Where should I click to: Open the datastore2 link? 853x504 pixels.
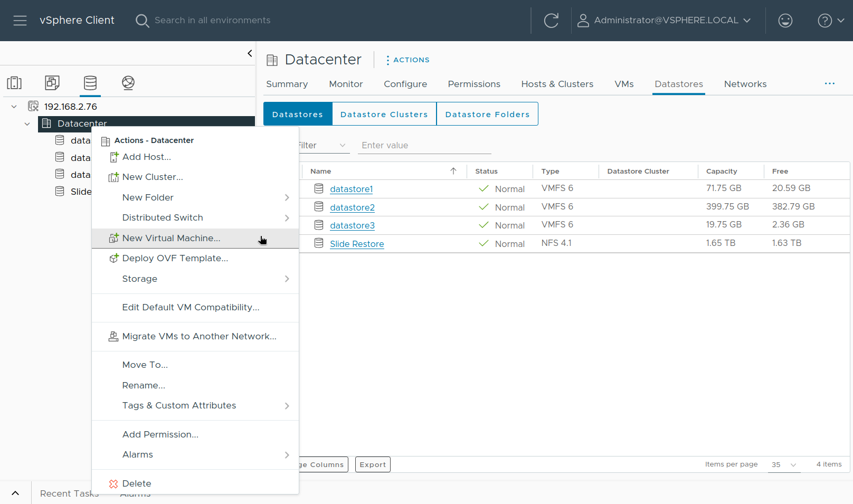pos(352,207)
